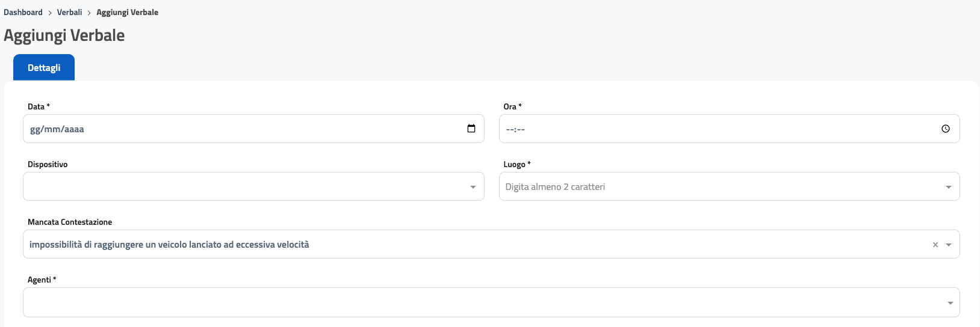Click the Aggiungi Verbale breadcrumb item

point(127,12)
